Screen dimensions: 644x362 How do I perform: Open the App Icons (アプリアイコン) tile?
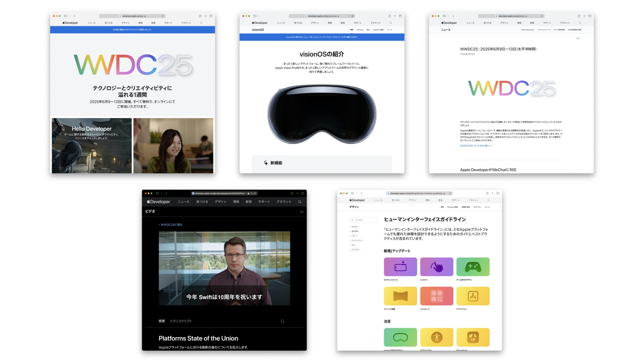pos(473,296)
